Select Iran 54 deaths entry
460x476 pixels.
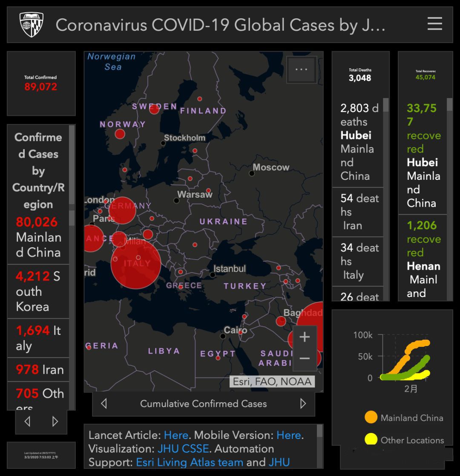pyautogui.click(x=358, y=212)
